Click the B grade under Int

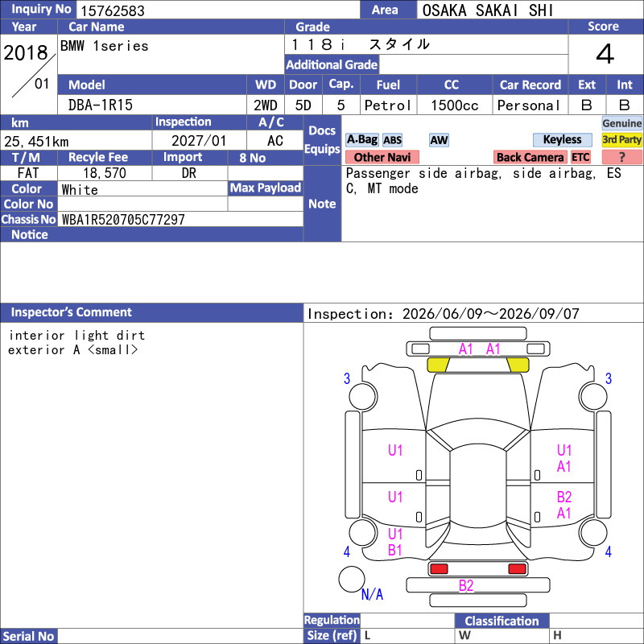pos(625,105)
